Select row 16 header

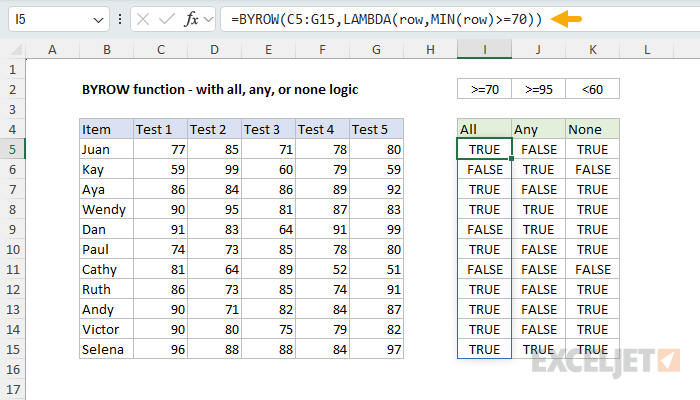(x=12, y=370)
